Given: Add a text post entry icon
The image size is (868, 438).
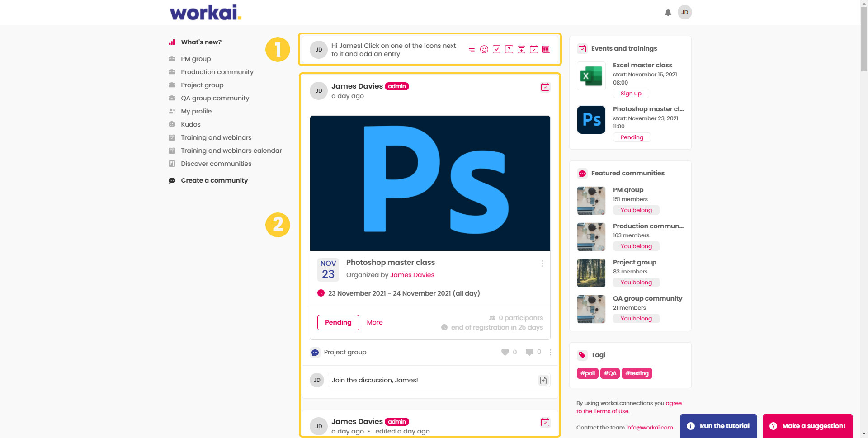Looking at the screenshot, I should [472, 49].
